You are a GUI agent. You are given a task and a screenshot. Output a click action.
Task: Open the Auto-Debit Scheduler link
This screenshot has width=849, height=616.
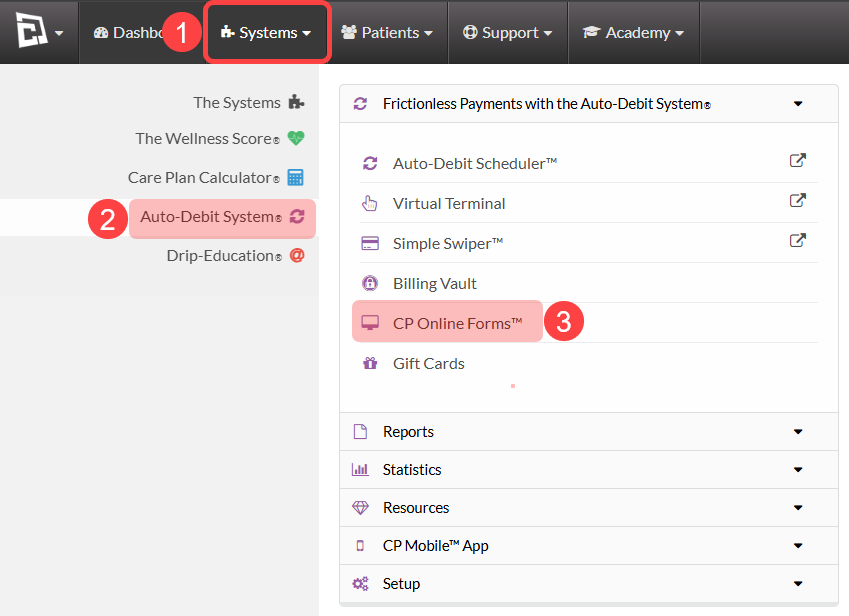tap(475, 163)
